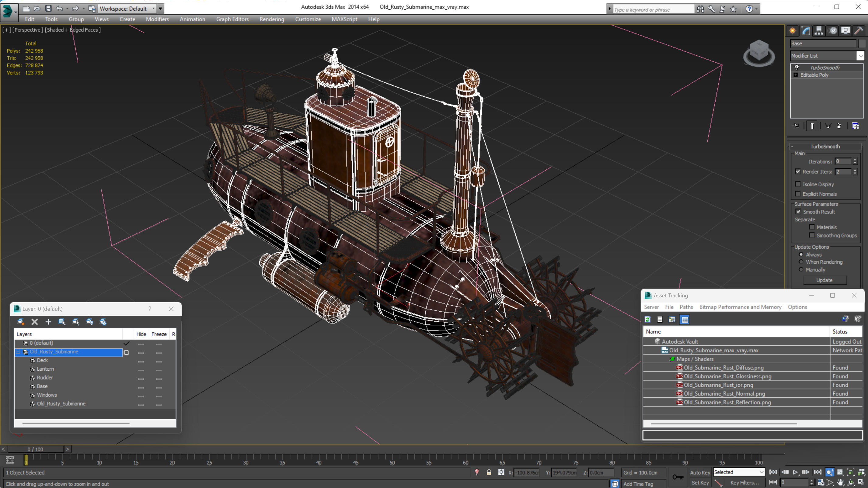
Task: Click Zoom Extents Selected icon
Action: click(851, 472)
